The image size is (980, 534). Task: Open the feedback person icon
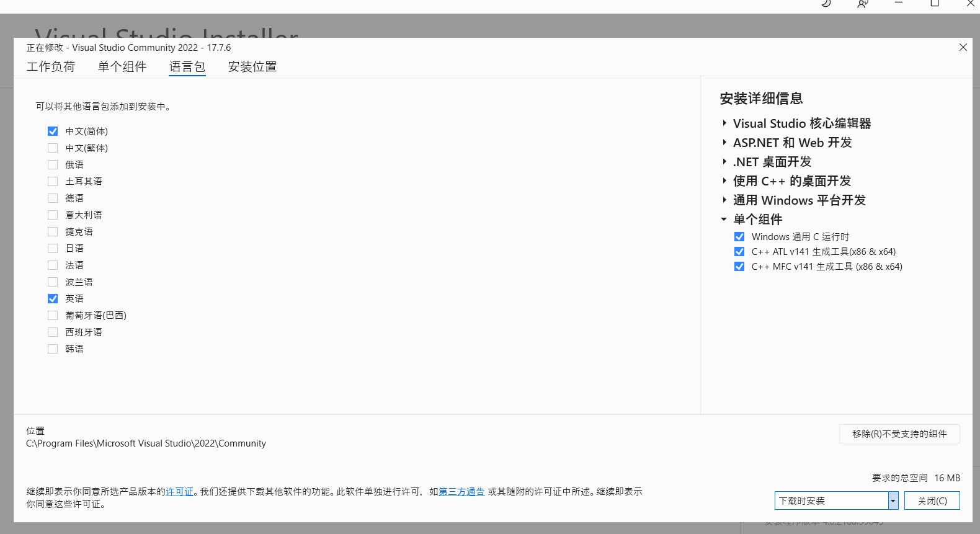click(x=862, y=4)
